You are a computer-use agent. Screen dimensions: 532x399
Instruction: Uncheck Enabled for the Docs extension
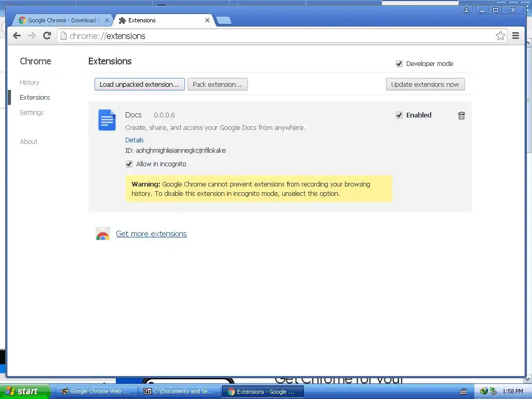(399, 115)
